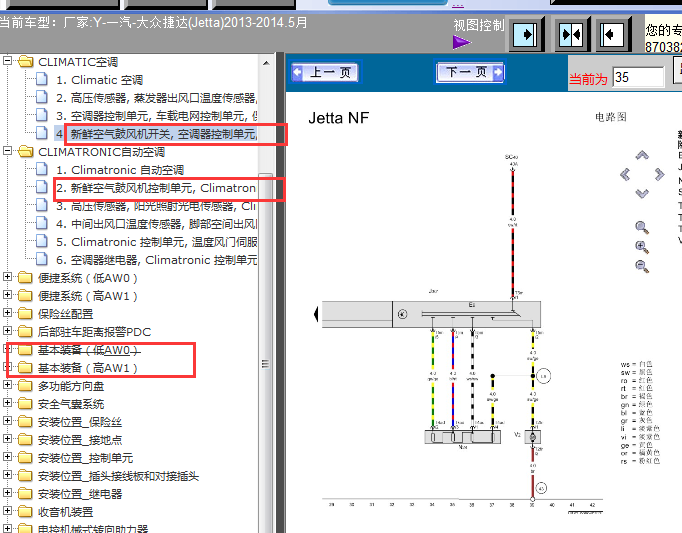Select 3. 空调器控制单元, 车载电网控制单元 item

coord(157,116)
